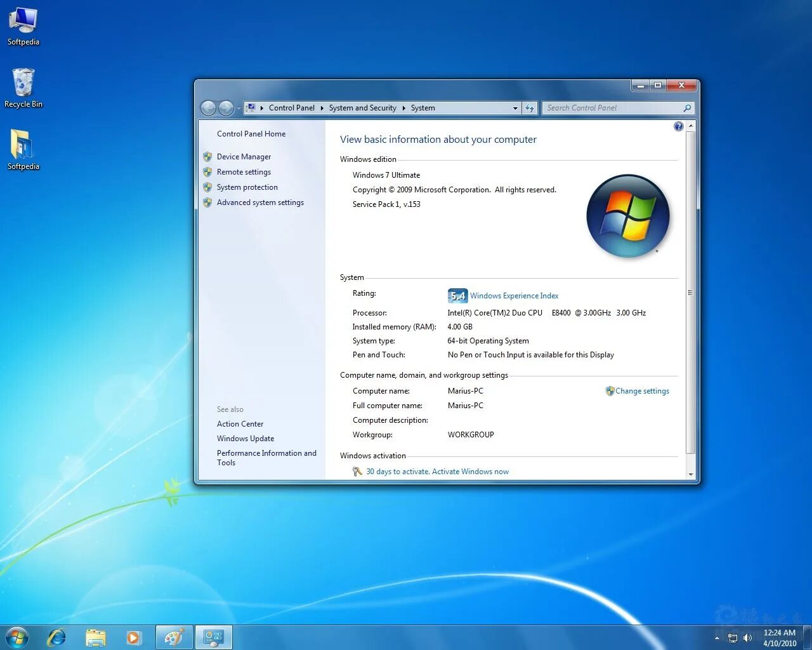The width and height of the screenshot is (812, 650).
Task: Open Action Center under See also
Action: point(240,424)
